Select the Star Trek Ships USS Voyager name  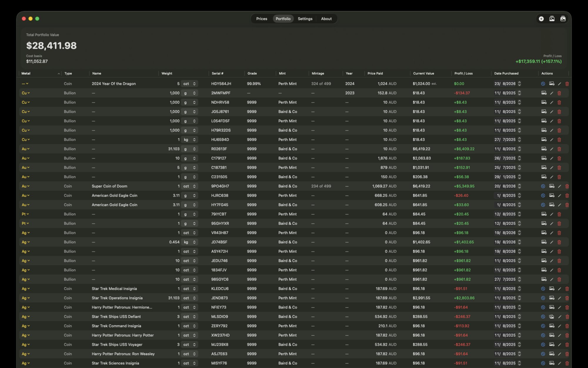tap(117, 345)
